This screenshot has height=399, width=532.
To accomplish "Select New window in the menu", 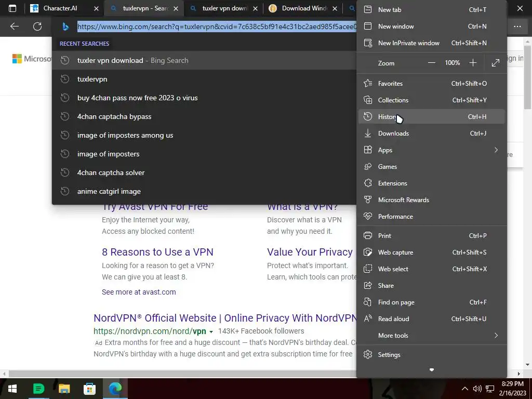I will pos(432,26).
